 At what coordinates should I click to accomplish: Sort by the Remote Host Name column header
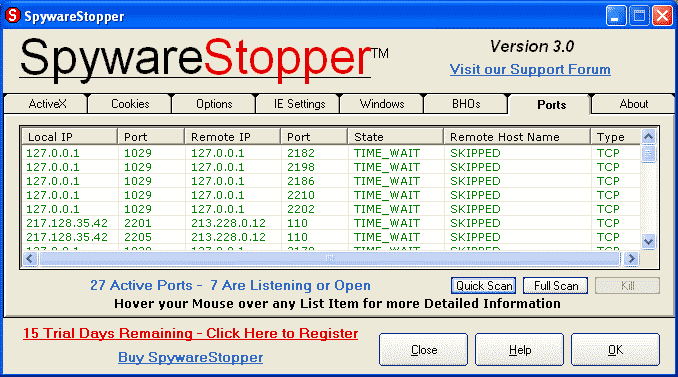click(517, 137)
